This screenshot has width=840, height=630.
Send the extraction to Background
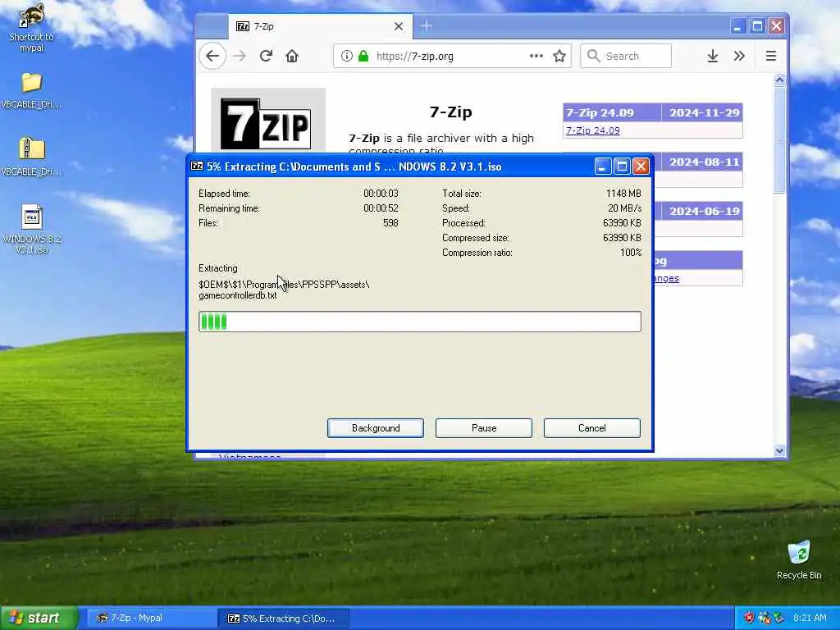coord(376,428)
